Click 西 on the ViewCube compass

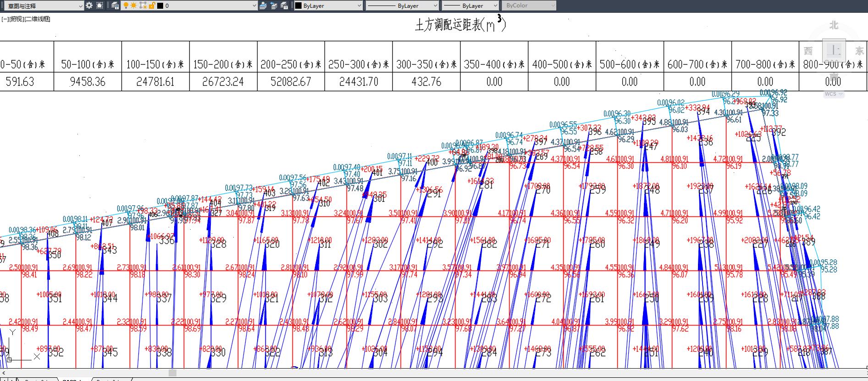pyautogui.click(x=808, y=50)
